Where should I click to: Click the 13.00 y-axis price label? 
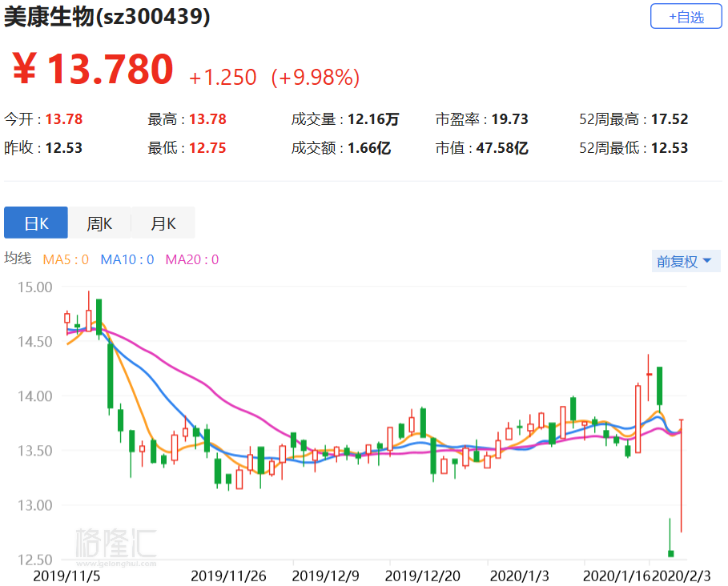(x=34, y=505)
